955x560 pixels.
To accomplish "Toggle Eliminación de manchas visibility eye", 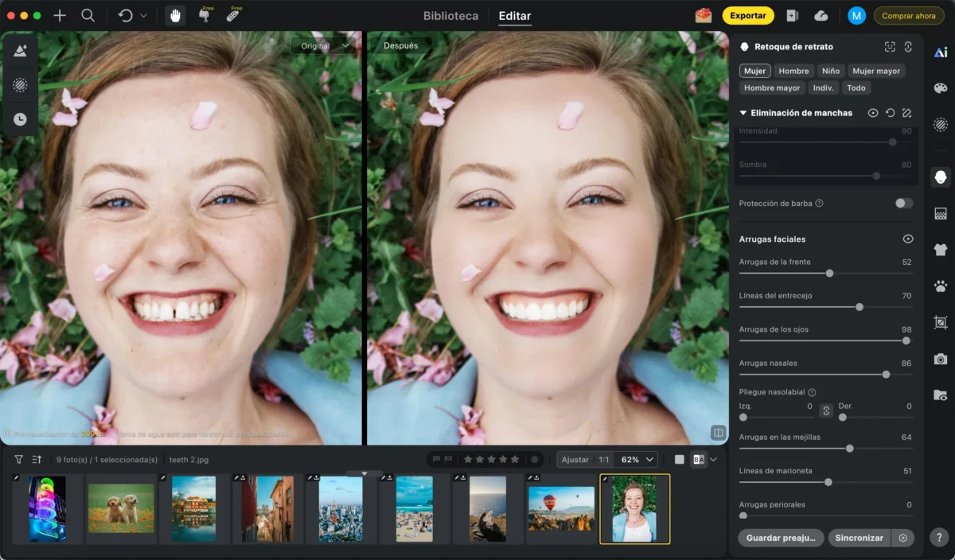I will tap(873, 113).
